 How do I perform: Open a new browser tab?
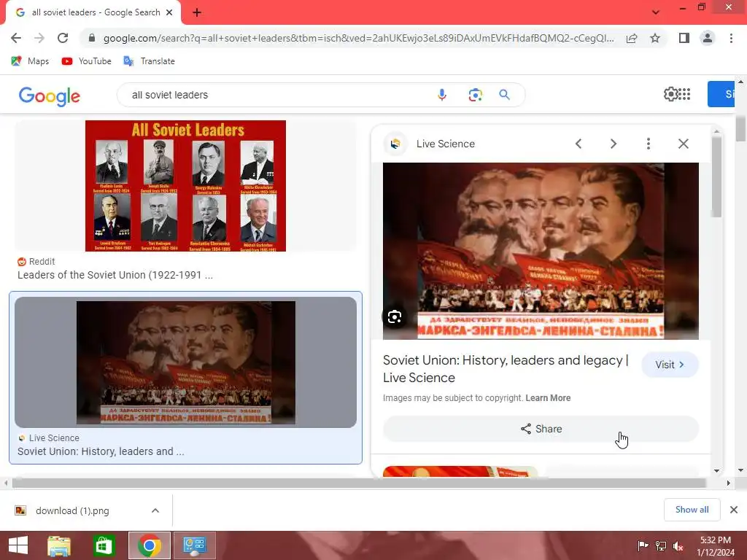coord(197,12)
